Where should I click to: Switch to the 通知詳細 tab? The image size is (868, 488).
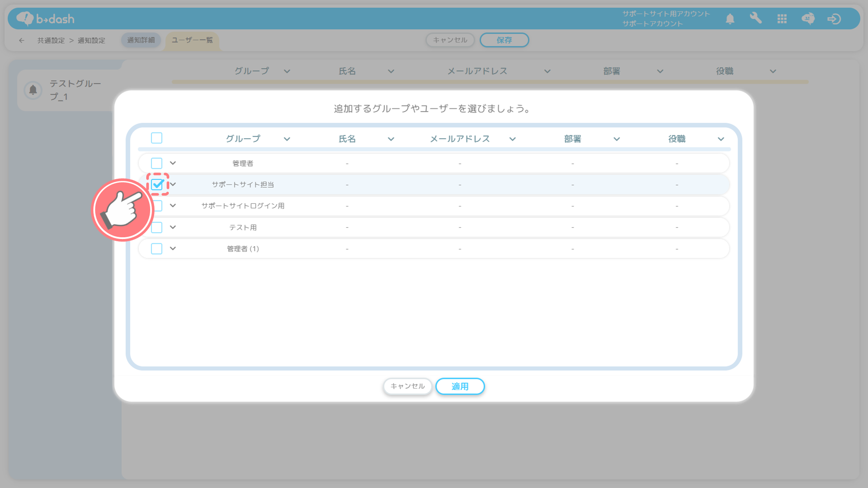coord(141,40)
